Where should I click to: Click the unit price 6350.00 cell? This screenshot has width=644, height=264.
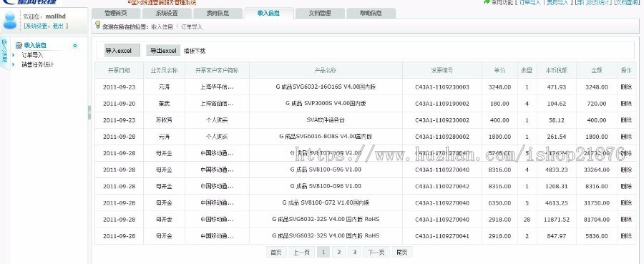(499, 202)
